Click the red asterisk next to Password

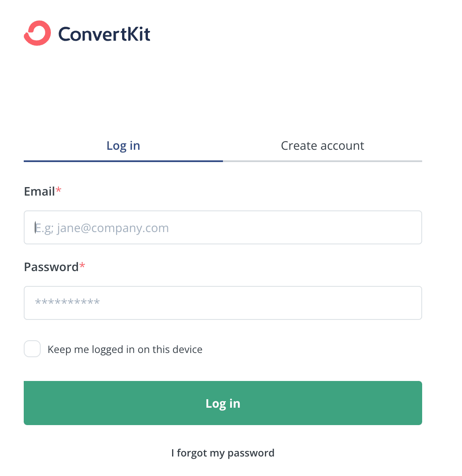[82, 266]
